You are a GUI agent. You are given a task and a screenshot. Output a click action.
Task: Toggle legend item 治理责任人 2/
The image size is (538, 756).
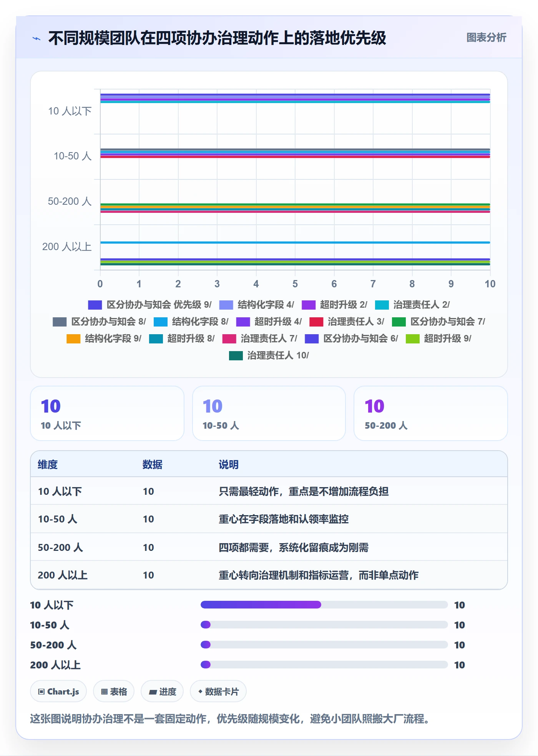tap(412, 305)
